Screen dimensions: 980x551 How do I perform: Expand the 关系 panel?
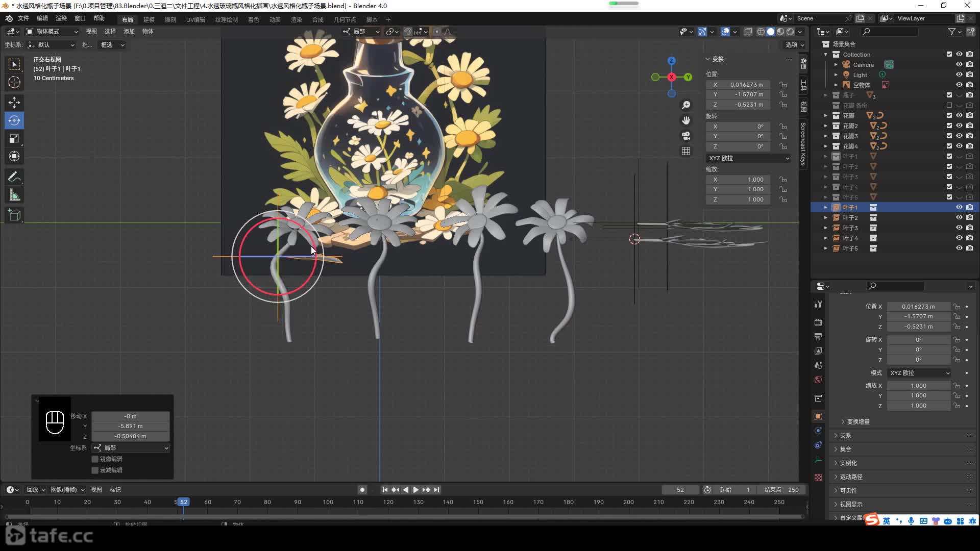[846, 436]
